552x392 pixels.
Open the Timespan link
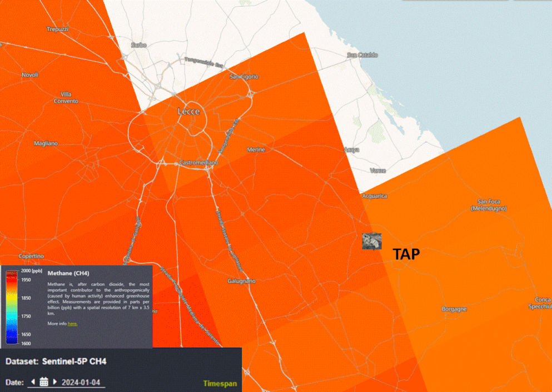point(220,383)
